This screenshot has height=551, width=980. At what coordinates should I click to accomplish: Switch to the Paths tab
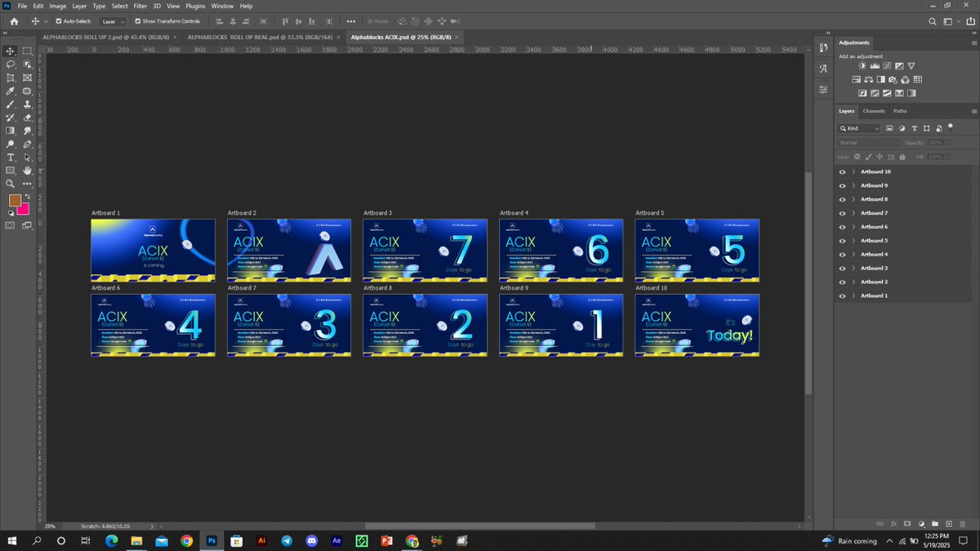pos(900,111)
